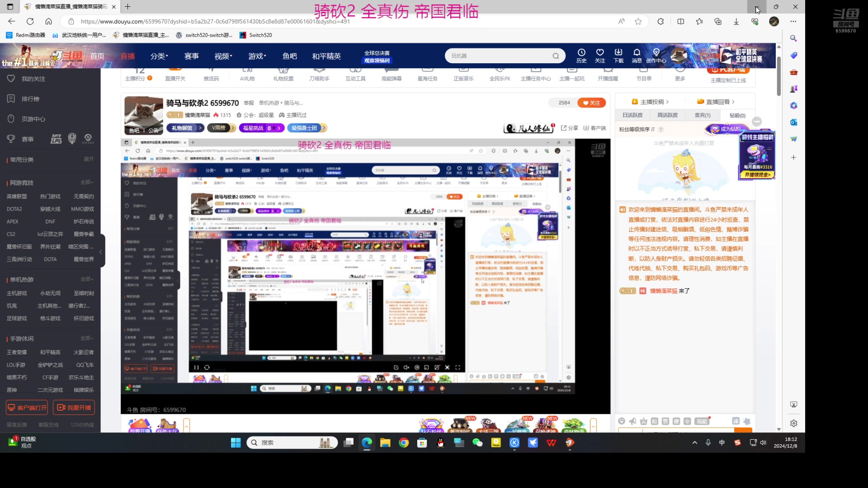Open Douyu 历史 history icon
This screenshot has width=868, height=488.
[581, 56]
